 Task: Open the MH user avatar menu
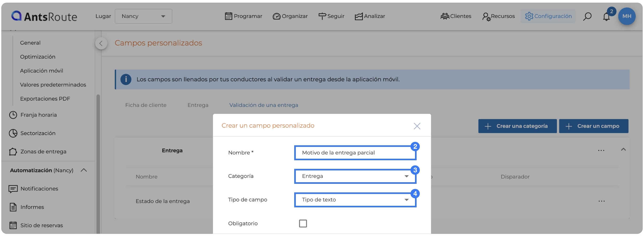point(627,16)
